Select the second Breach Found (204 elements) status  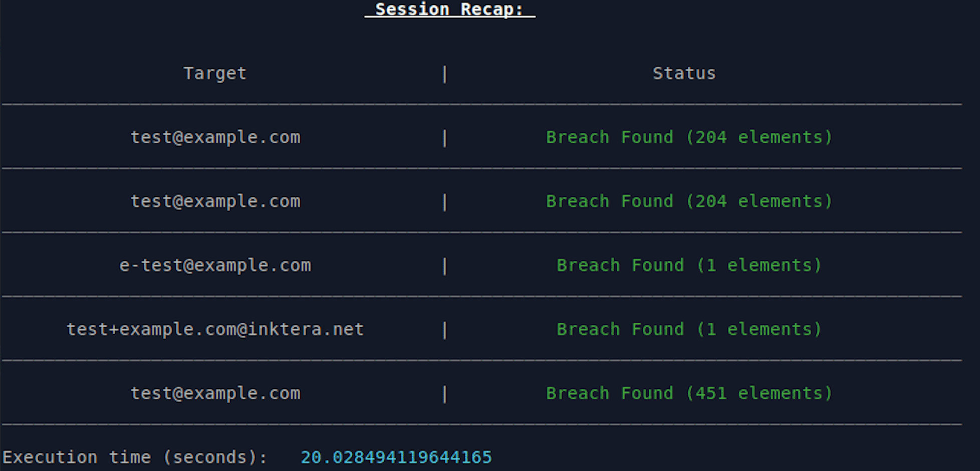click(689, 201)
